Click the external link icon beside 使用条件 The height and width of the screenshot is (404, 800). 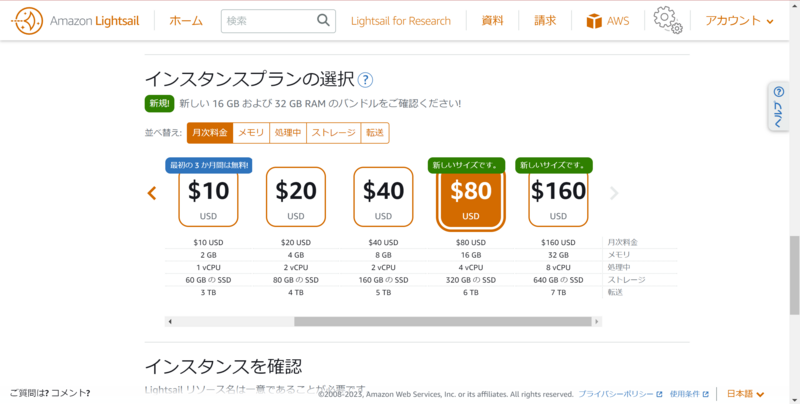pyautogui.click(x=706, y=394)
